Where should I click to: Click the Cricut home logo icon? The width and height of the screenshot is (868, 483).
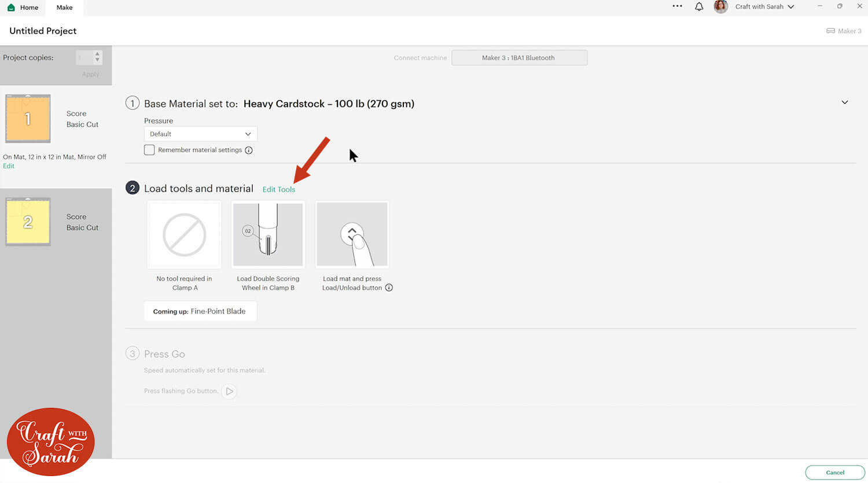pyautogui.click(x=11, y=8)
